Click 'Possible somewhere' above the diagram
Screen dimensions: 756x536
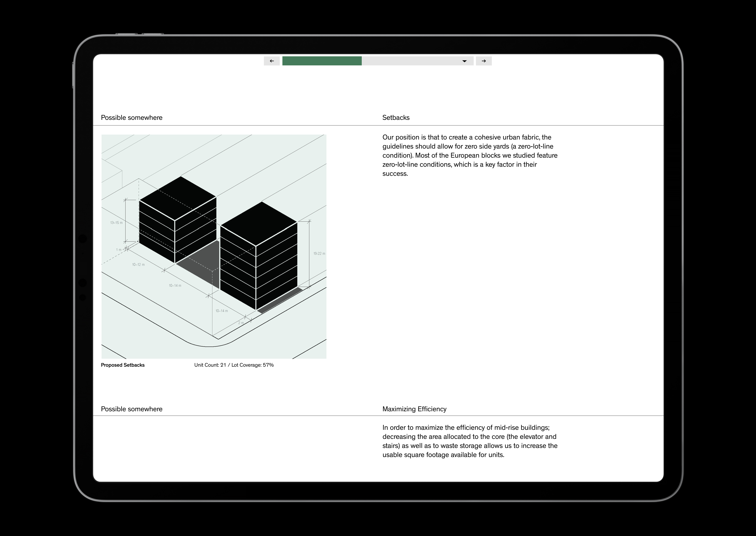tap(132, 118)
